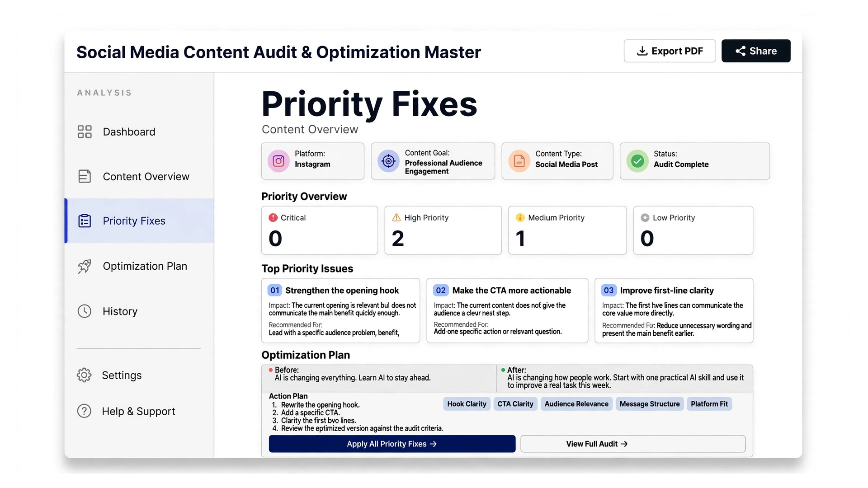Click the 'Professional Audience Engagement' text
Image resolution: width=868 pixels, height=488 pixels.
click(x=443, y=167)
